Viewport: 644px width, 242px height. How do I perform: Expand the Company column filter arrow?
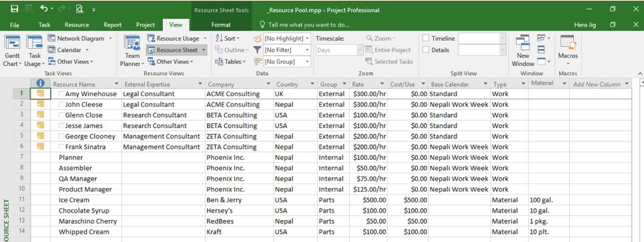tap(268, 84)
